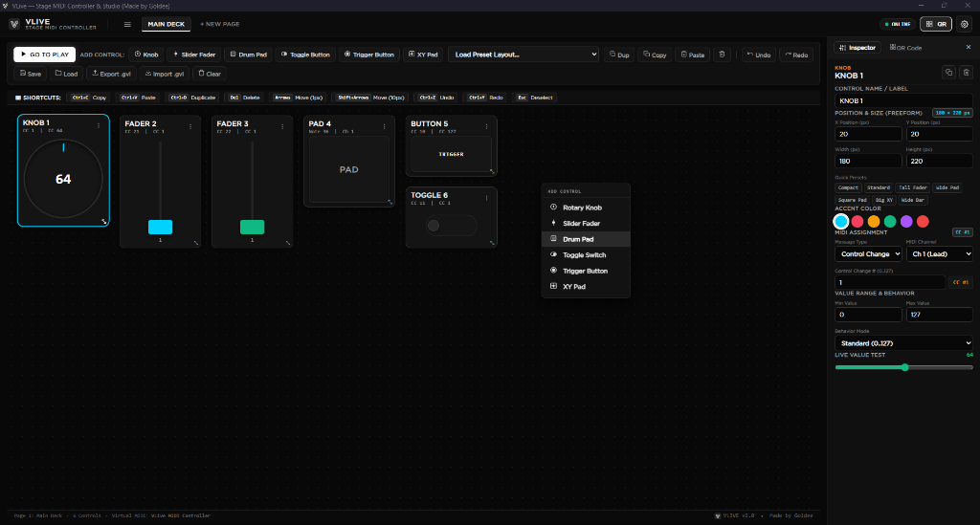Open the Message Type Control Change dropdown
Image resolution: width=980 pixels, height=525 pixels.
coord(868,254)
